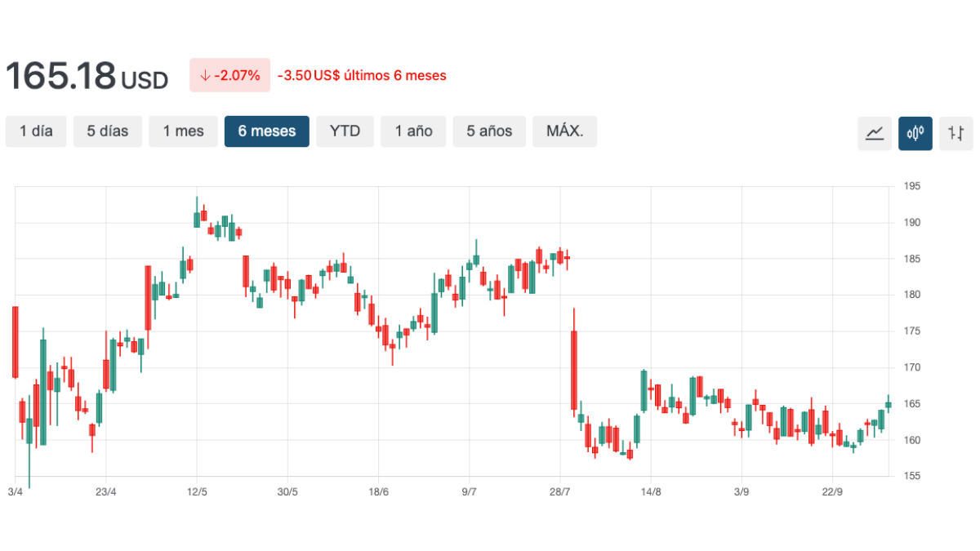The image size is (980, 551).
Task: Click the last green candle on the right
Action: 889,404
